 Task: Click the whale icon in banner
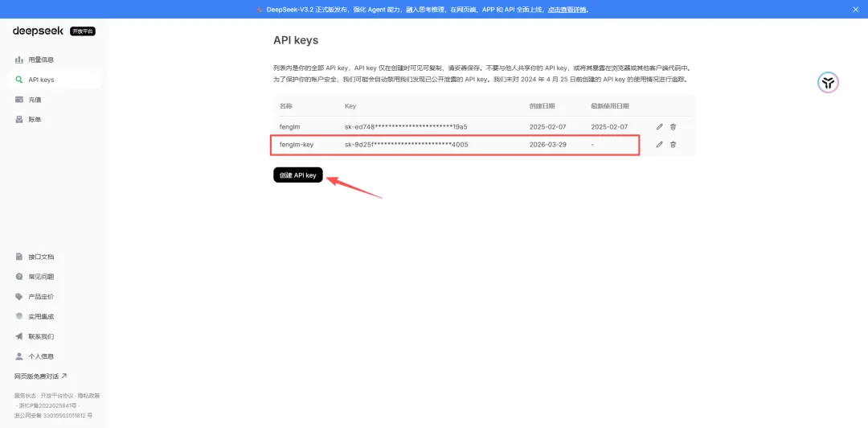pyautogui.click(x=260, y=10)
